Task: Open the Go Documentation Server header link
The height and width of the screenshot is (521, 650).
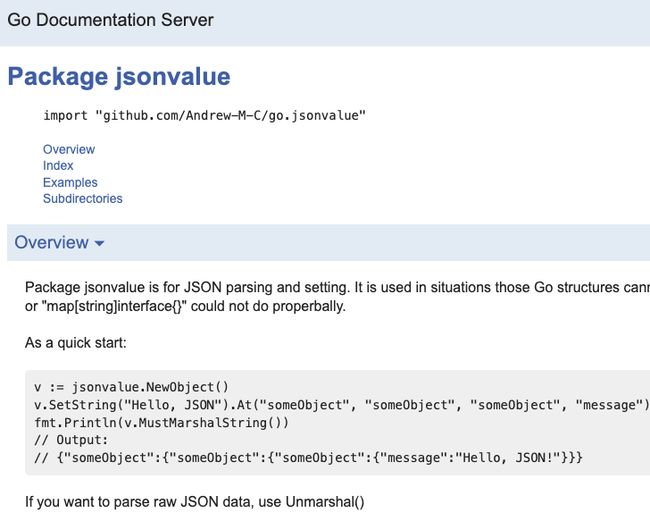Action: pos(110,20)
